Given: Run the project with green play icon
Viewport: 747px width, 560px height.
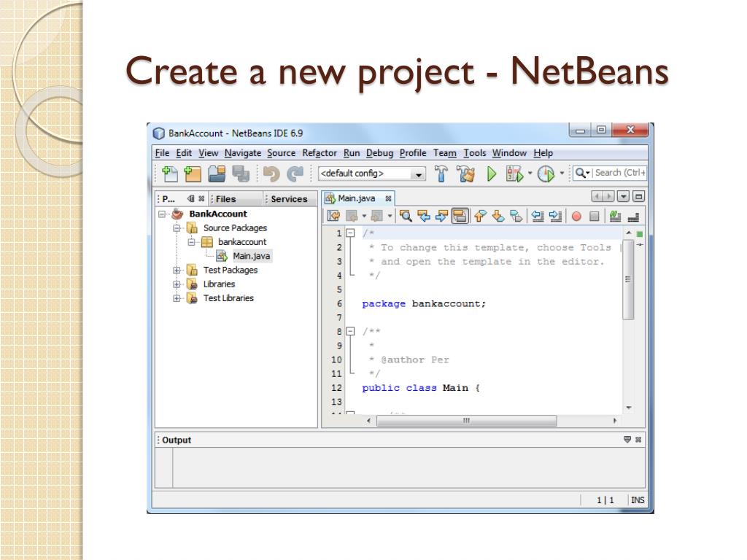Looking at the screenshot, I should pos(491,174).
